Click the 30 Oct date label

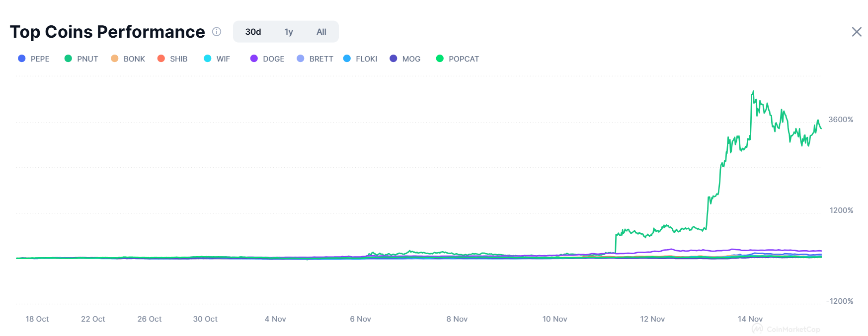pyautogui.click(x=205, y=319)
